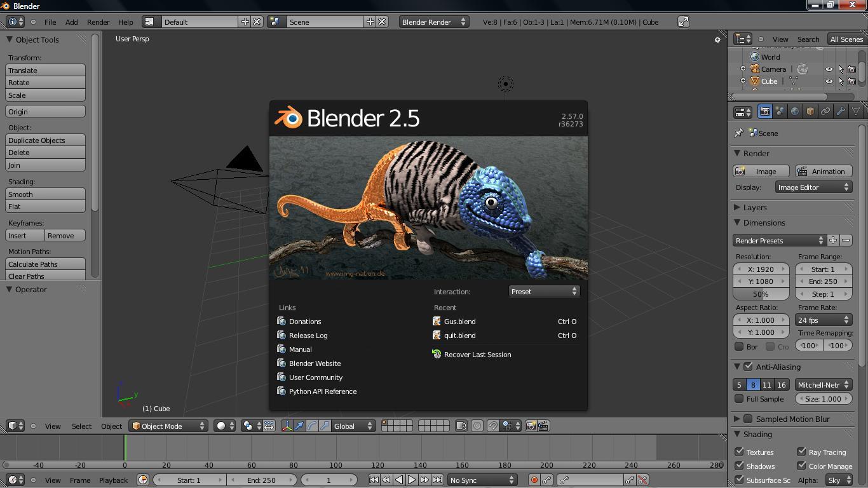Open the Object Constraints properties tab
The width and height of the screenshot is (868, 488).
point(825,111)
